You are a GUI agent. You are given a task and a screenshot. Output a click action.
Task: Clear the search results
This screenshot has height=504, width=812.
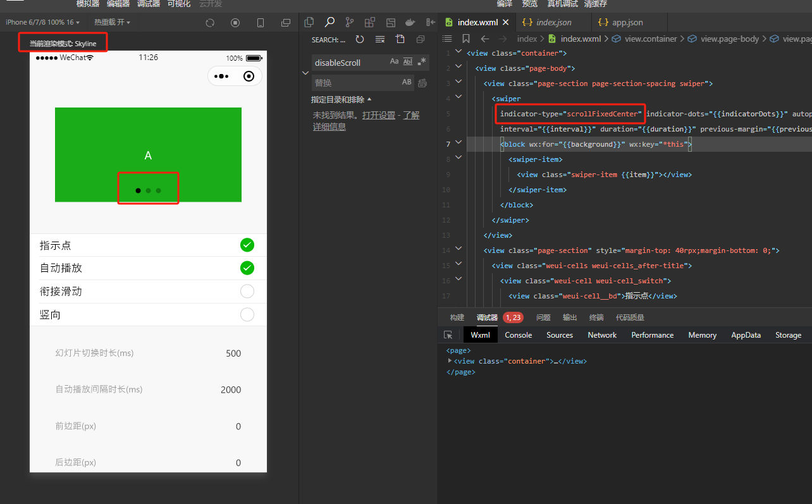pyautogui.click(x=380, y=39)
